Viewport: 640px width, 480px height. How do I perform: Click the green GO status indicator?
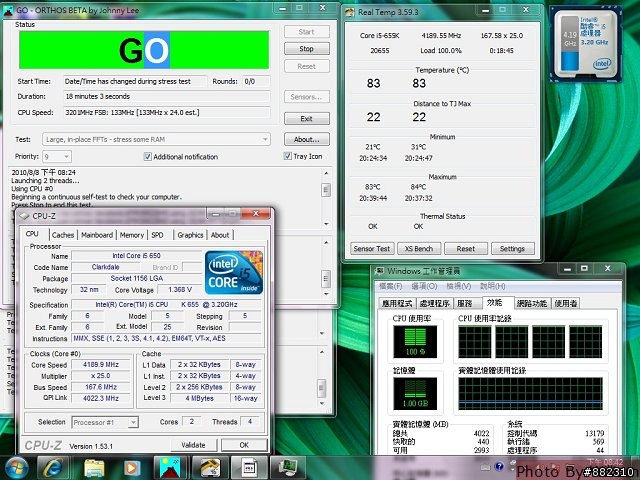(144, 50)
